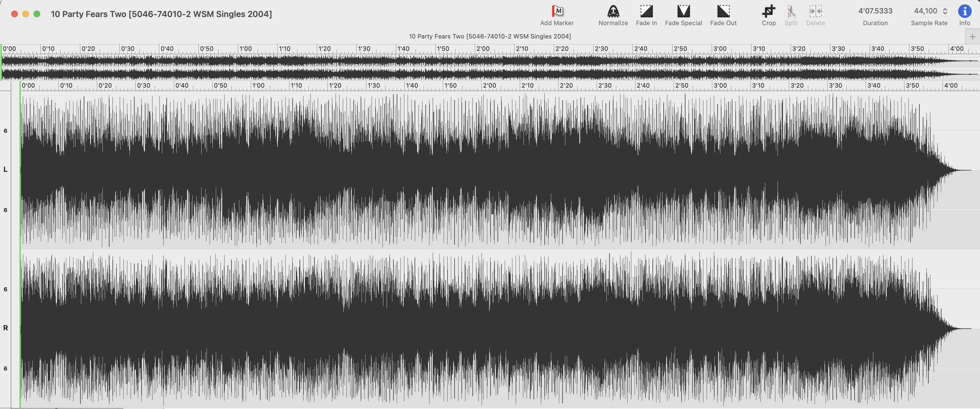Click the Delete toolbar icon
Screen dimensions: 980x409
tap(815, 11)
